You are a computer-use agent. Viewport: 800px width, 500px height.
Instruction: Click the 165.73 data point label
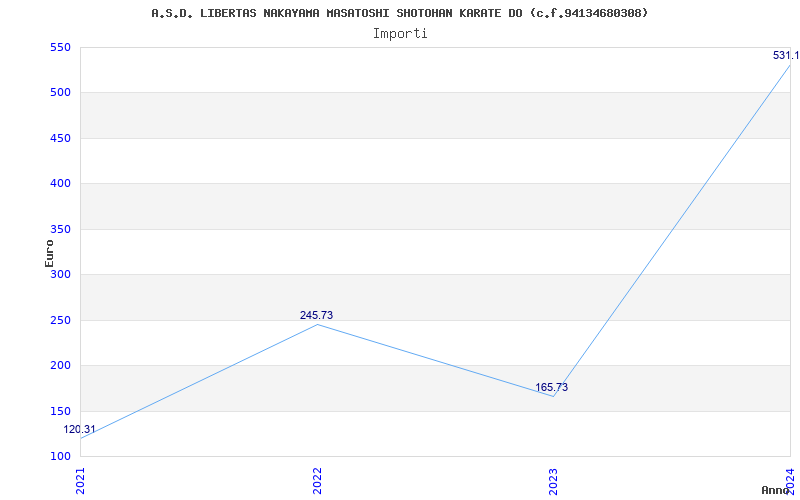(x=552, y=387)
